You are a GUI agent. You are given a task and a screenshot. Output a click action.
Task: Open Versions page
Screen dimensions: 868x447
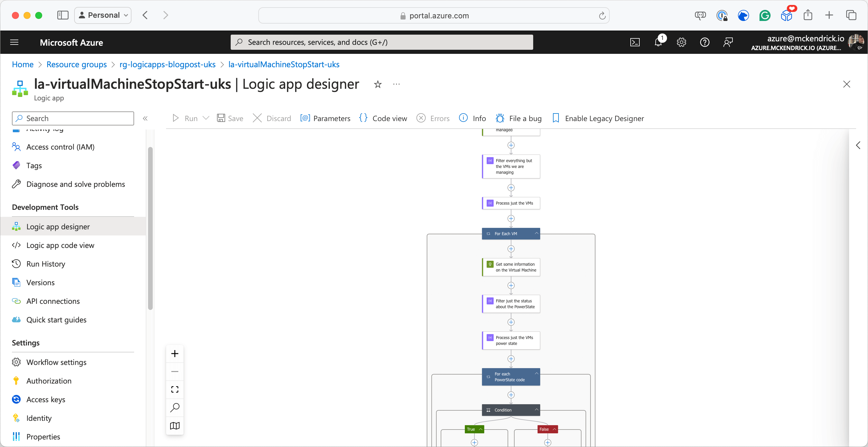40,282
